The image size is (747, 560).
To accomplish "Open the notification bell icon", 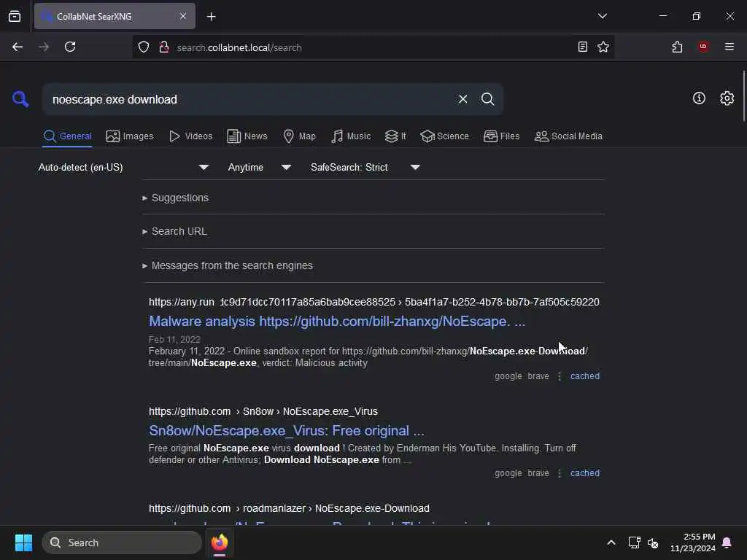I will pyautogui.click(x=727, y=542).
